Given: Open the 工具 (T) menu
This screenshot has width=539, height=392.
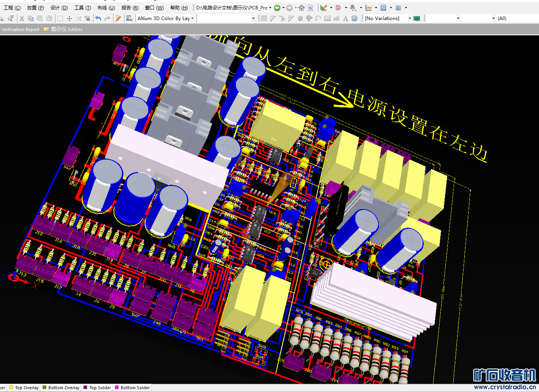Looking at the screenshot, I should tap(83, 8).
